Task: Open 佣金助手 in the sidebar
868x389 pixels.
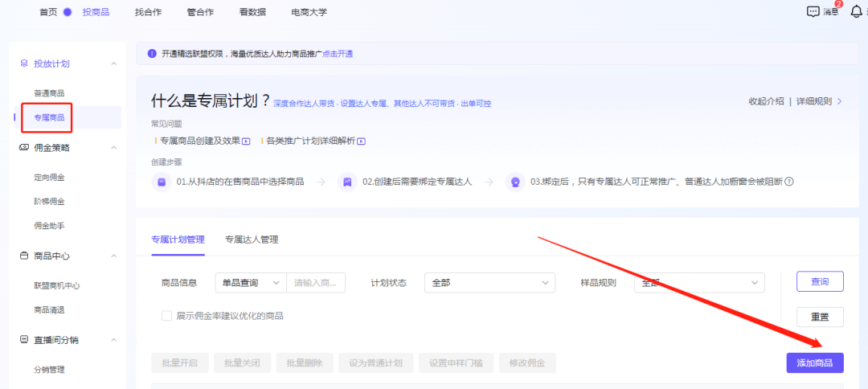Action: point(49,226)
